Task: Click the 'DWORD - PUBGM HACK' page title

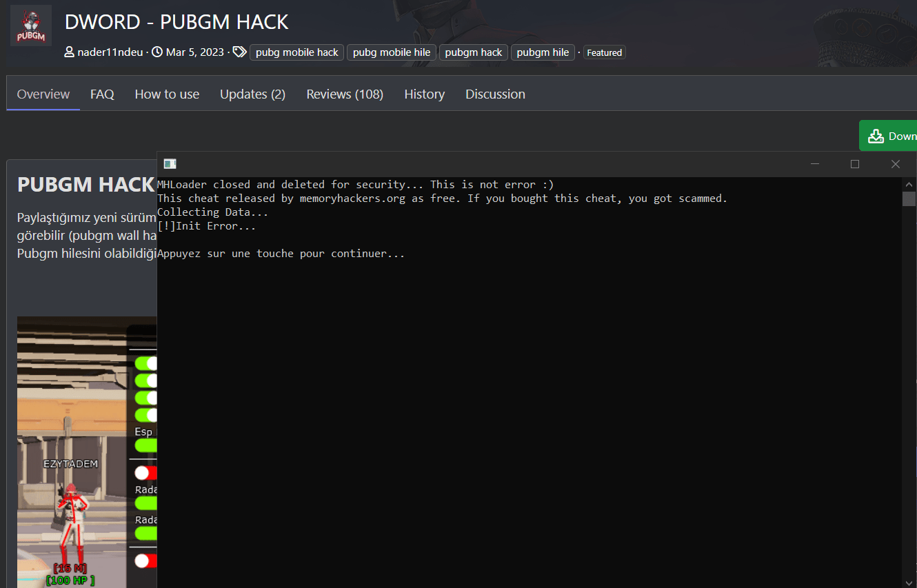Action: coord(177,22)
